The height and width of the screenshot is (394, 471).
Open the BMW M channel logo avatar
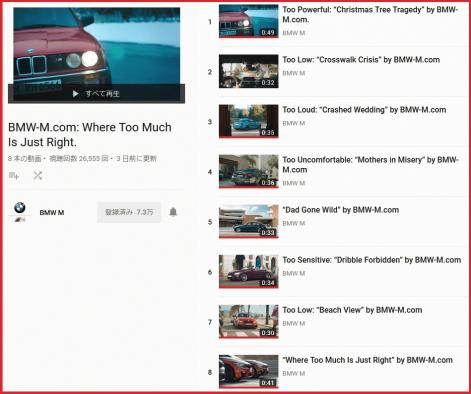pos(20,212)
